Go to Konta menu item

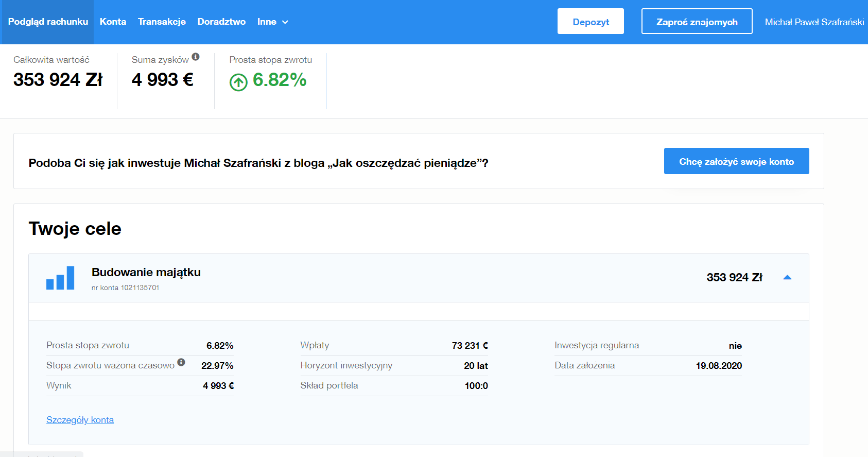click(113, 22)
